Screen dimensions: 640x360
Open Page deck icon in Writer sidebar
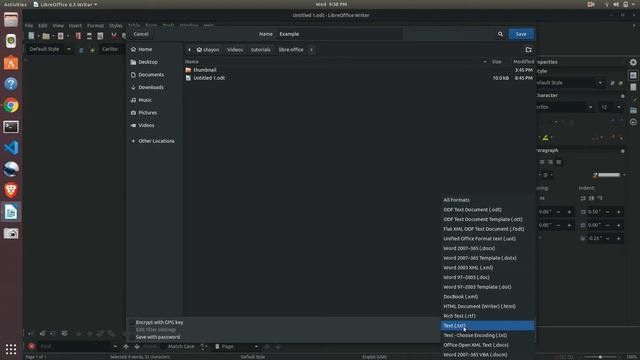(x=633, y=87)
